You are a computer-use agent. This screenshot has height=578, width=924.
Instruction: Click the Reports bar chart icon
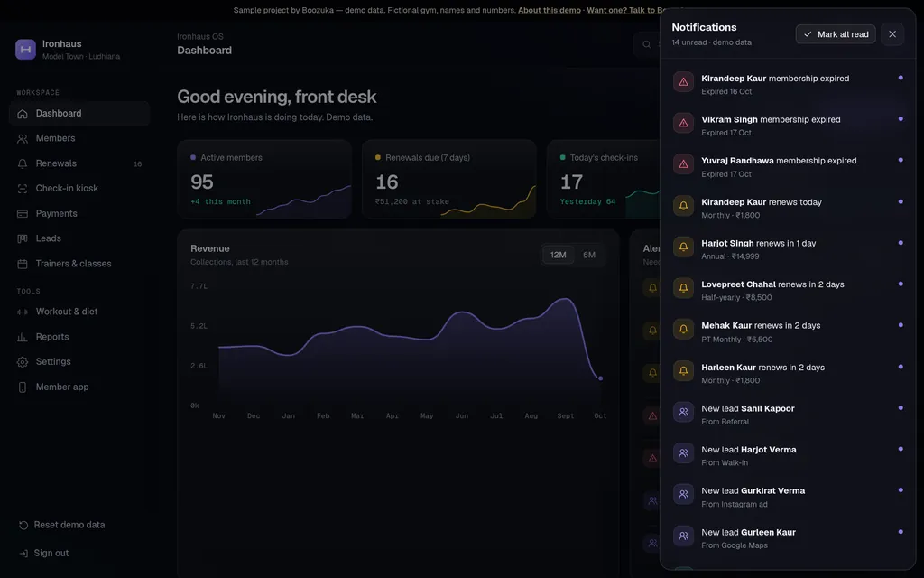coord(23,337)
